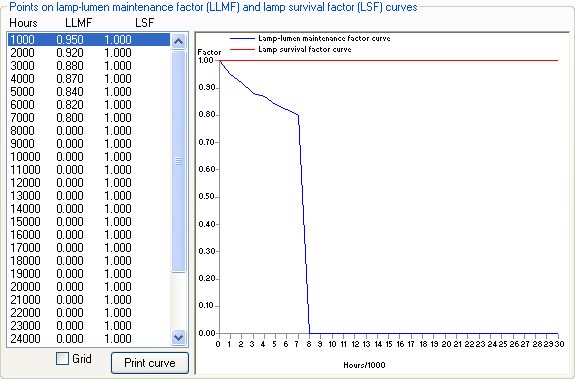Screen dimensions: 575x379
Task: Select the 3000 hours row with LLMF 0.880
Action: coord(89,66)
